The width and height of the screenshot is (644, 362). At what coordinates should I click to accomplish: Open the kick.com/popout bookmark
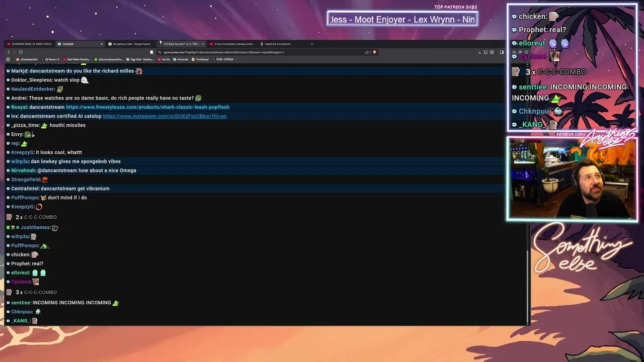pyautogui.click(x=109, y=59)
